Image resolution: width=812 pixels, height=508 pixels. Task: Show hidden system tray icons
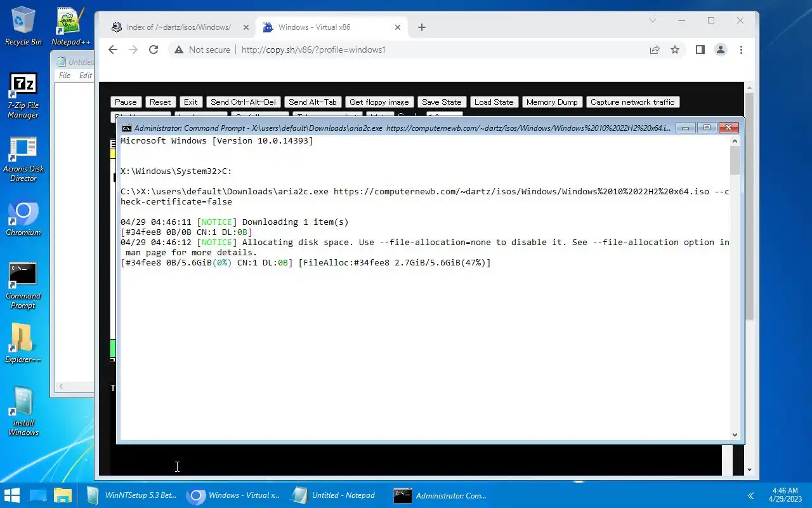coord(750,496)
